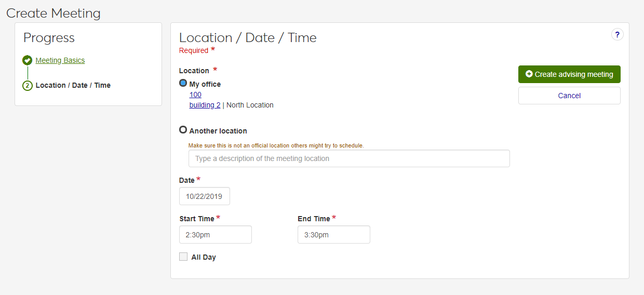
Task: Follow the building 2 link
Action: tap(205, 105)
